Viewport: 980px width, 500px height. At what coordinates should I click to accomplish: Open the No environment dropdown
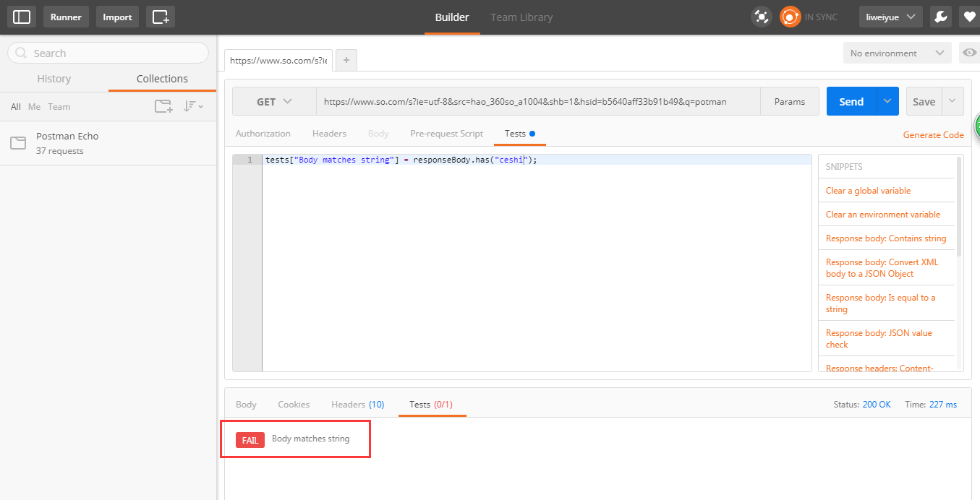(897, 53)
